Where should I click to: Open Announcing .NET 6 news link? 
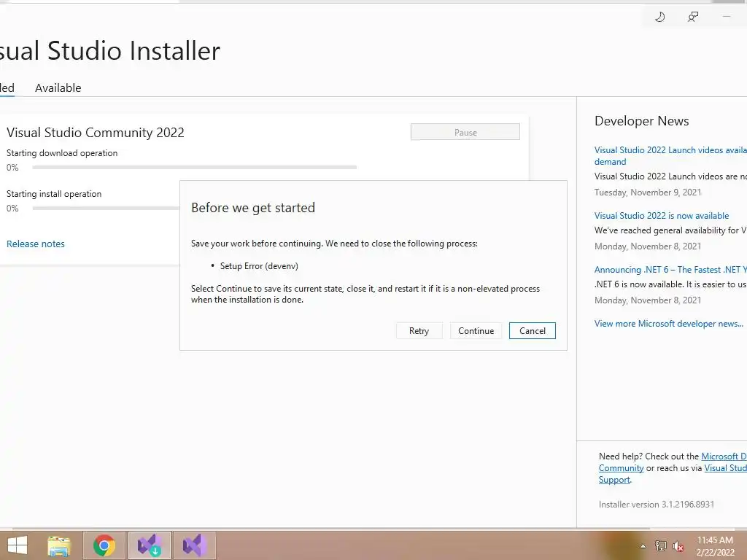click(x=670, y=270)
